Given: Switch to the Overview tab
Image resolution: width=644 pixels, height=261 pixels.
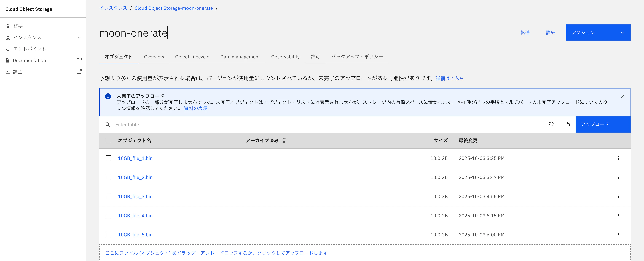Looking at the screenshot, I should [x=154, y=57].
